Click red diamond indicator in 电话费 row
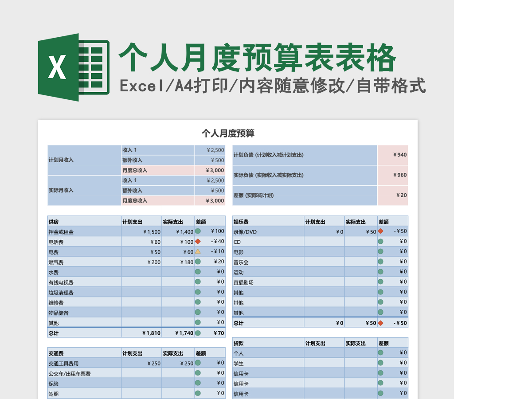 pyautogui.click(x=198, y=241)
